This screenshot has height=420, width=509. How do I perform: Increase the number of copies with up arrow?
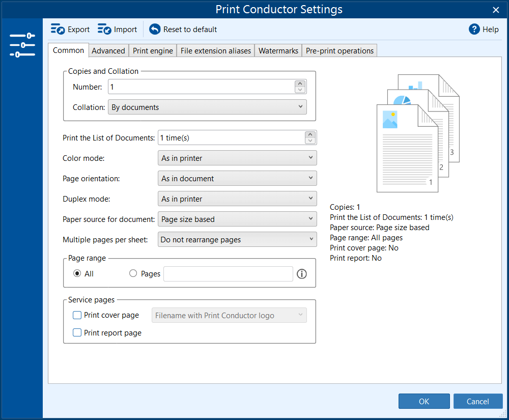click(300, 84)
